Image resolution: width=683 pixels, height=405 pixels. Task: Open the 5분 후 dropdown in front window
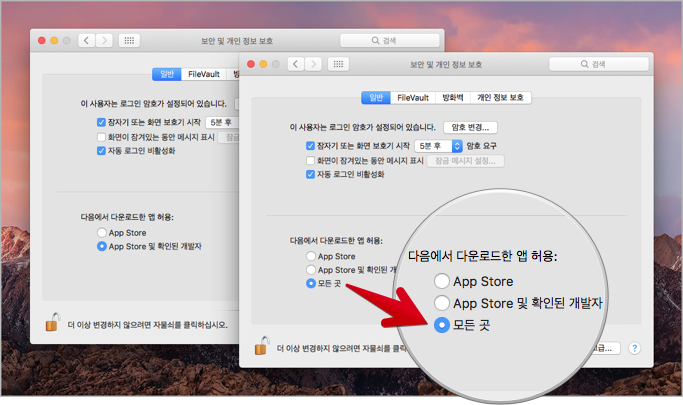[438, 146]
